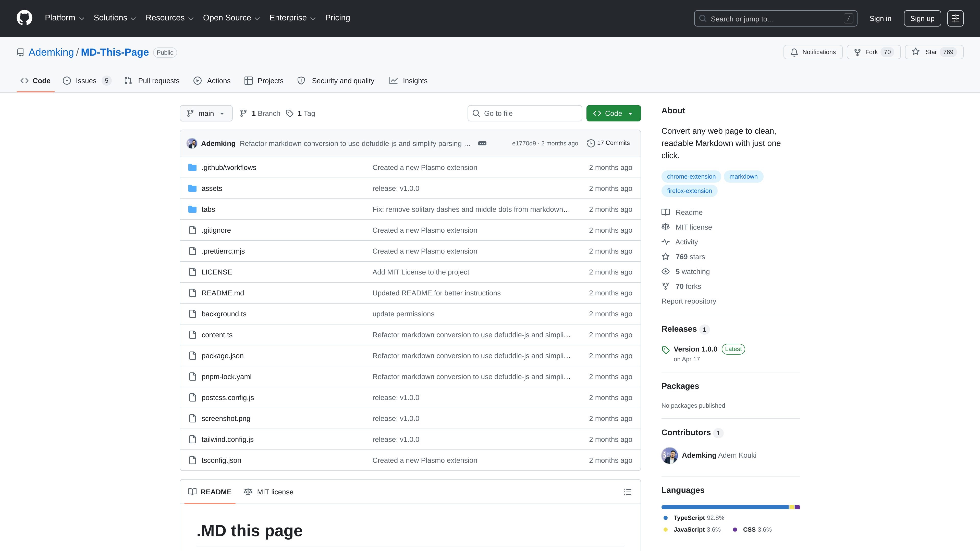Open "Add MIT License to the project" commit
The width and height of the screenshot is (980, 551).
[420, 272]
